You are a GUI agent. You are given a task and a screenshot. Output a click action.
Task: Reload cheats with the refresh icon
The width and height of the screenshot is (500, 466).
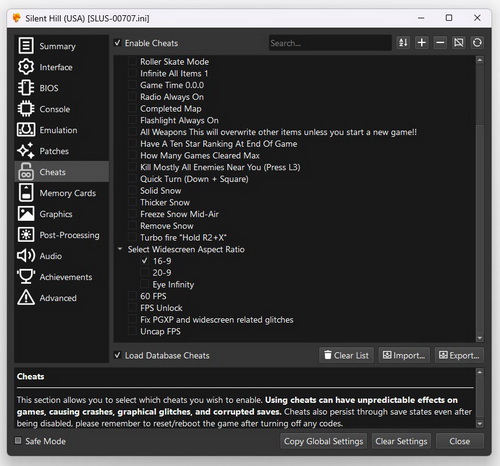coord(477,43)
